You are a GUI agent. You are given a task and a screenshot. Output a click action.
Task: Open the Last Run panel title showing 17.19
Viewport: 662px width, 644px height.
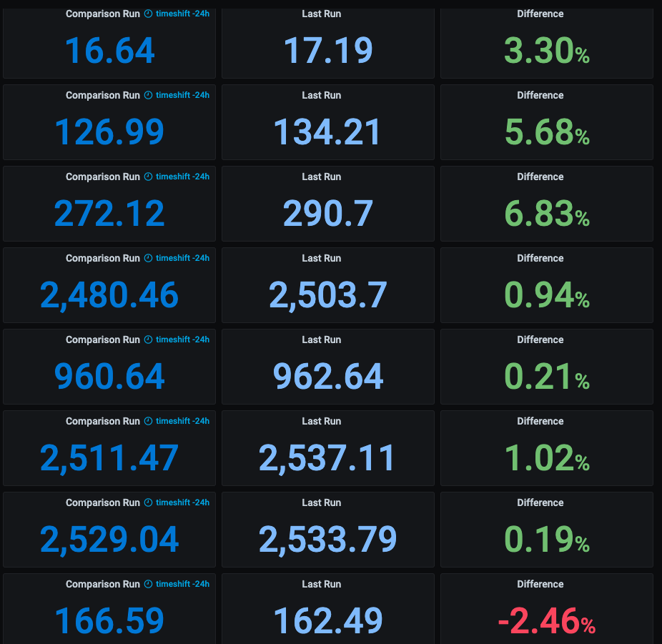pyautogui.click(x=321, y=14)
